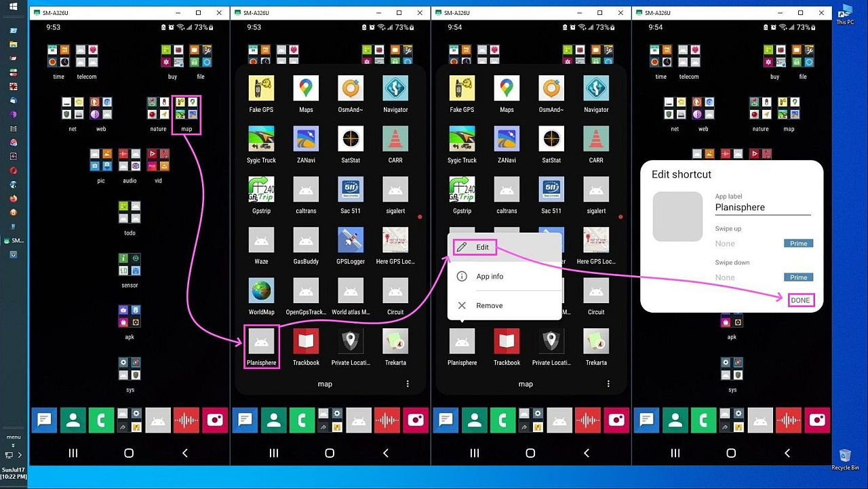Open sys folder in 9:53 home screen window
Viewport: 868px width, 489px height.
pos(130,369)
